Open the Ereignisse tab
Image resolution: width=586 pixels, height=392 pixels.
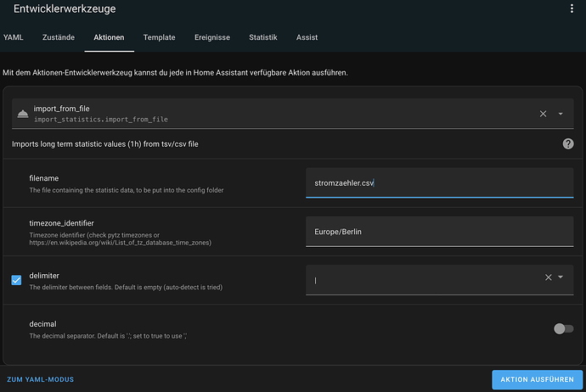212,37
